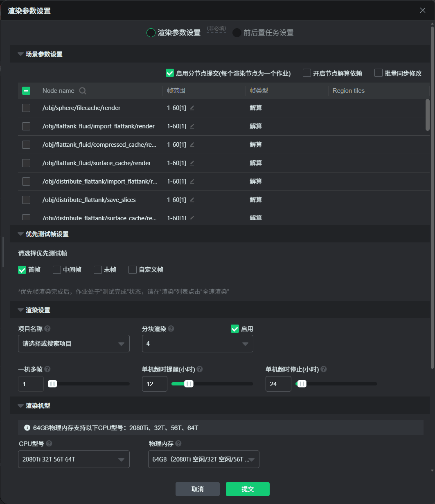435x504 pixels.
Task: Enable 批量同步修改 checkbox
Action: click(379, 73)
